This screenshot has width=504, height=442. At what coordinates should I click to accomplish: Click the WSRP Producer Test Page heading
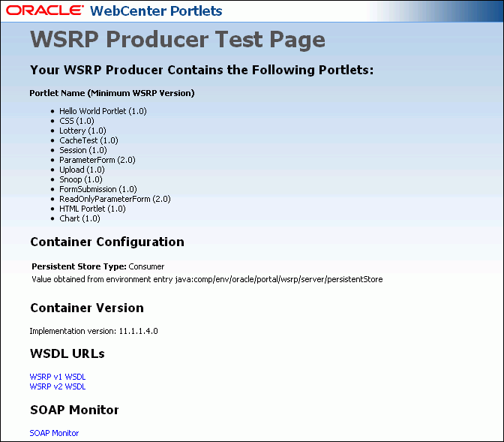pyautogui.click(x=178, y=40)
